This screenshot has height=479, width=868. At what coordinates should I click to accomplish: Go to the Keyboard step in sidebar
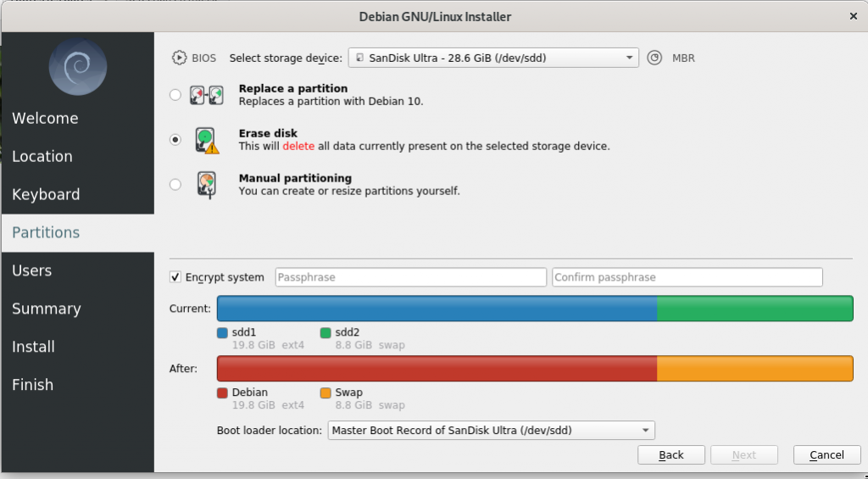click(x=78, y=194)
